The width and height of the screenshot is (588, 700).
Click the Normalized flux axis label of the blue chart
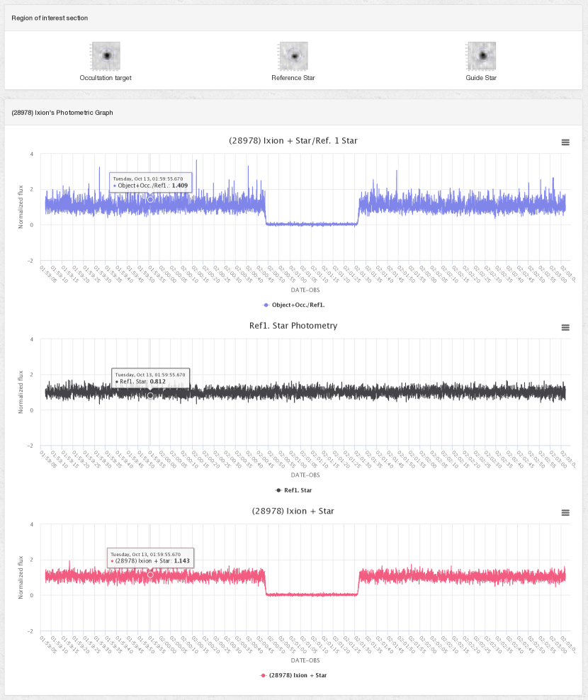pos(21,207)
